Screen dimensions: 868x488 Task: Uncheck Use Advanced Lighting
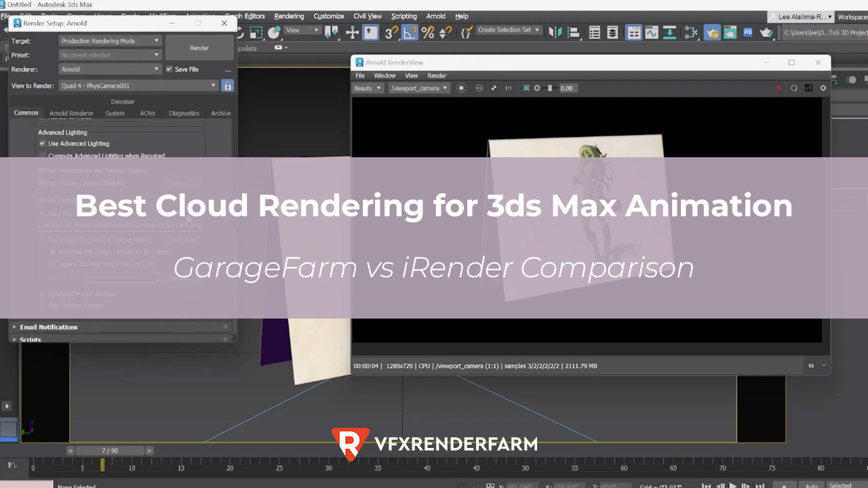[43, 144]
